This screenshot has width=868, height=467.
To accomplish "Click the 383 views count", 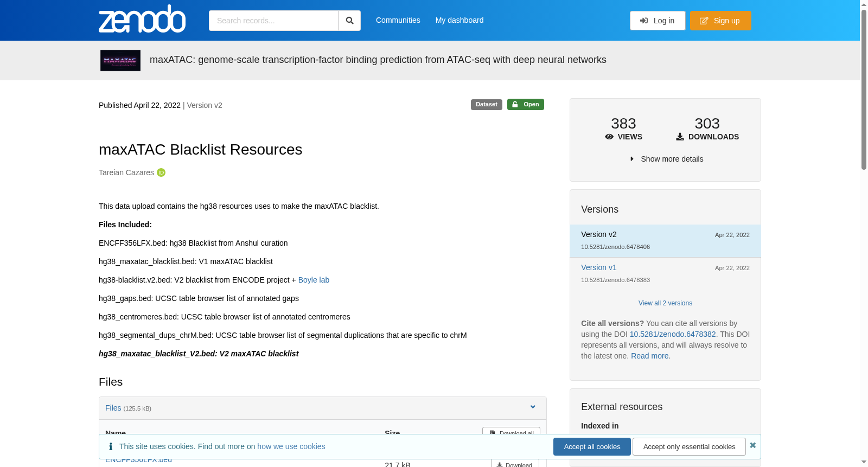I will click(623, 124).
